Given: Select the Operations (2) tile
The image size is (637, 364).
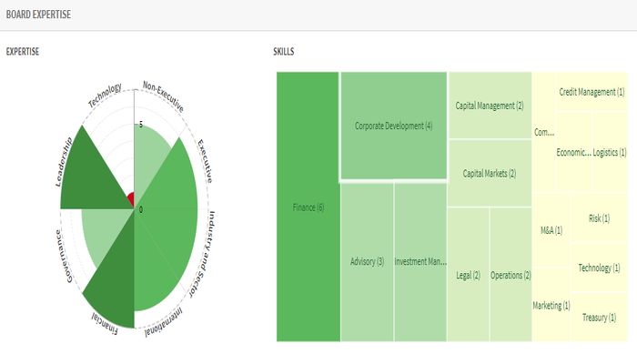Looking at the screenshot, I should click(511, 274).
